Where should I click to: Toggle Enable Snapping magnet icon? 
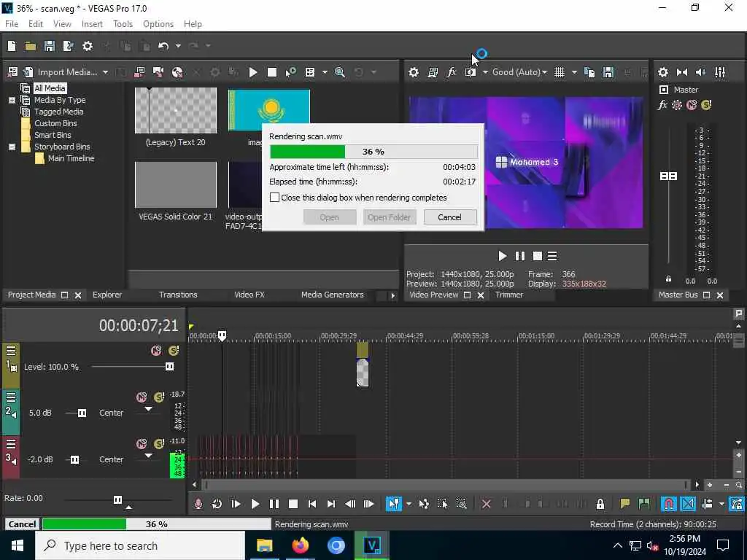(669, 504)
